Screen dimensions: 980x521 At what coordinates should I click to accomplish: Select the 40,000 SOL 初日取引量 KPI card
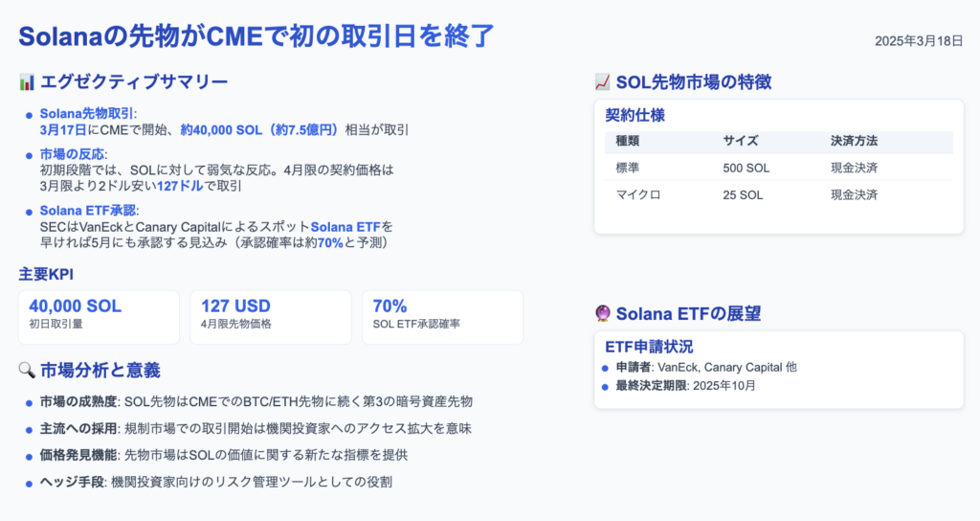tap(99, 317)
